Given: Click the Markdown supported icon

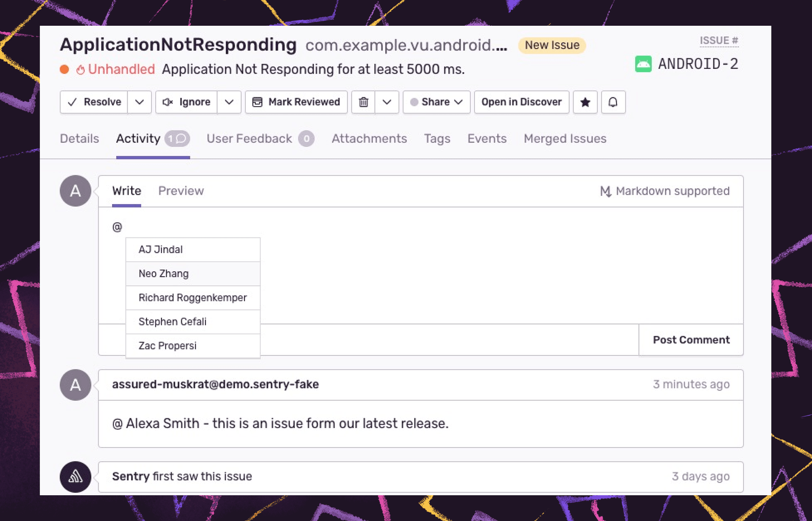Looking at the screenshot, I should point(605,191).
